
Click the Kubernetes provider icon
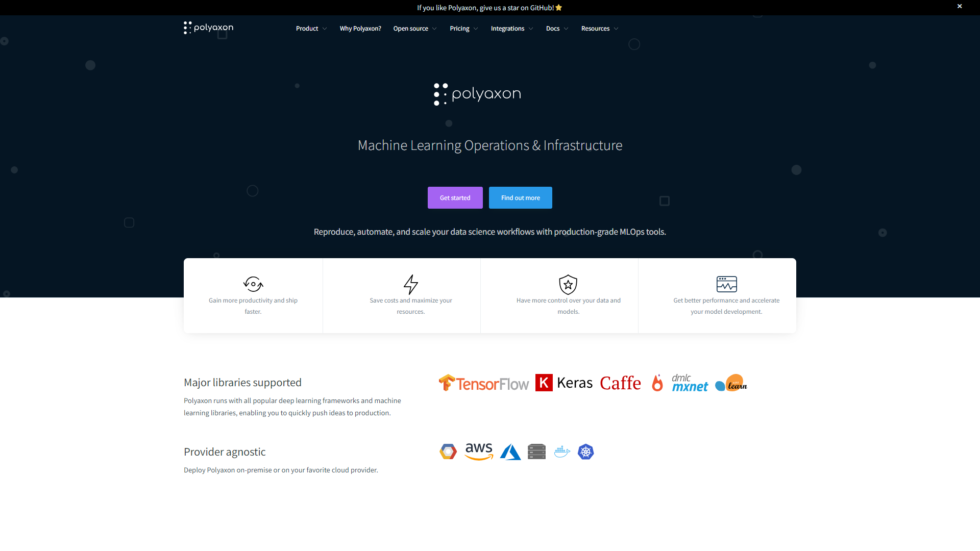click(x=585, y=452)
